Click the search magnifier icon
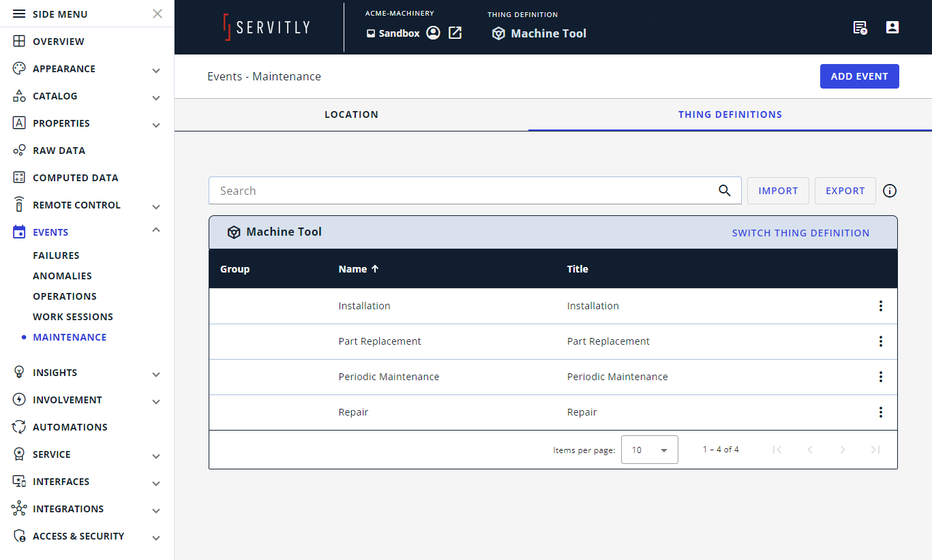Image resolution: width=932 pixels, height=560 pixels. [725, 191]
